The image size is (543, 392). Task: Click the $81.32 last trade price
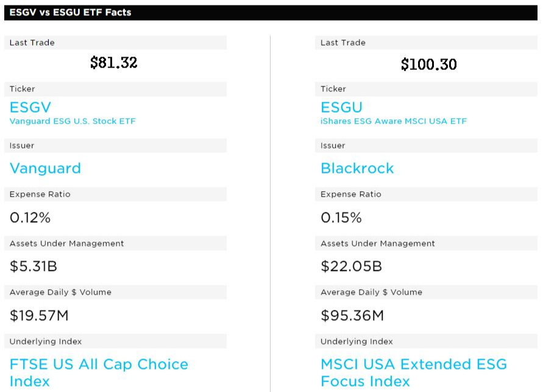click(114, 63)
